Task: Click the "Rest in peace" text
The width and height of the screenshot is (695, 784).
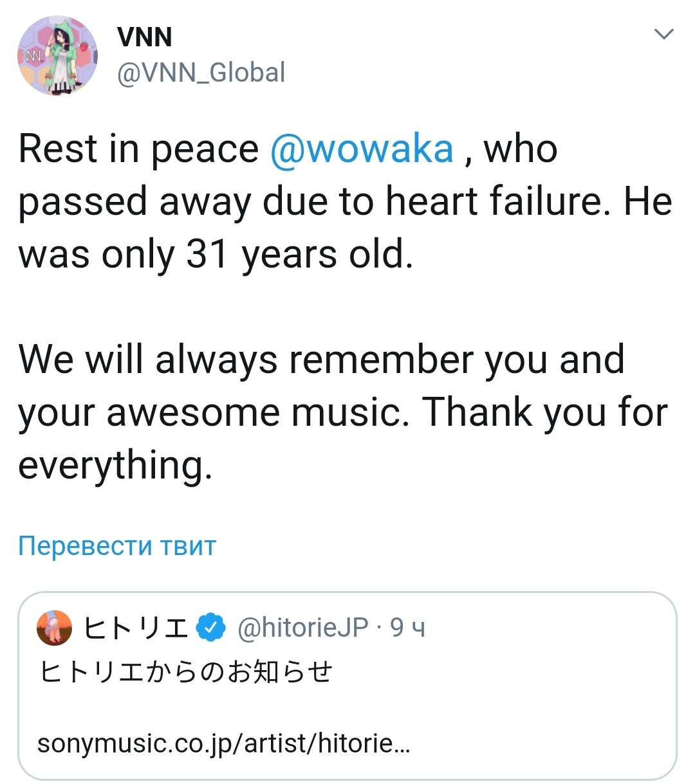Action: coord(138,149)
